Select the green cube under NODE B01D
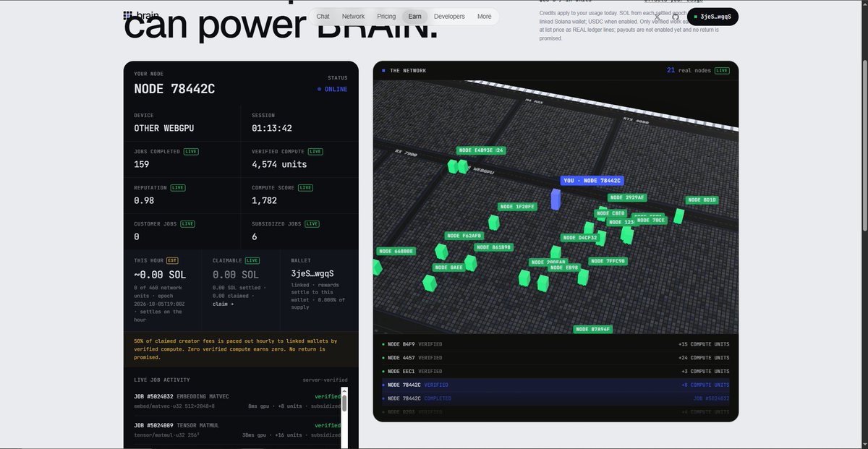 (x=678, y=215)
